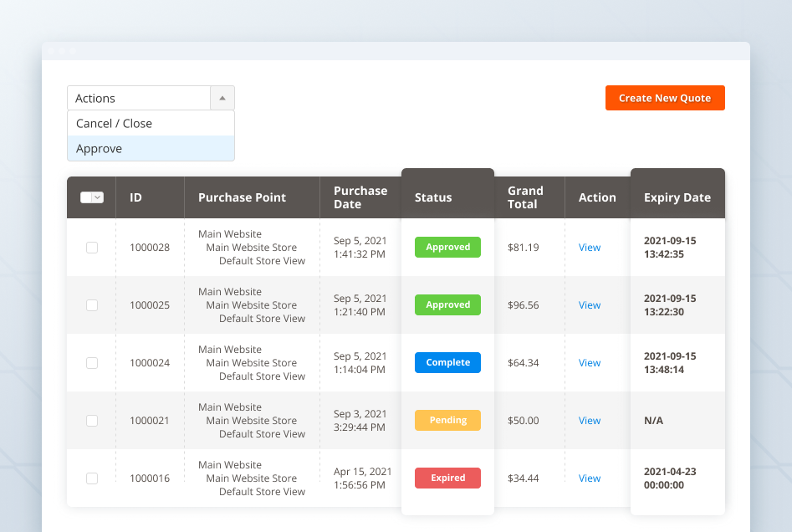Viewport: 792px width, 532px height.
Task: Select the checkbox beside quote 1000024
Action: point(92,363)
